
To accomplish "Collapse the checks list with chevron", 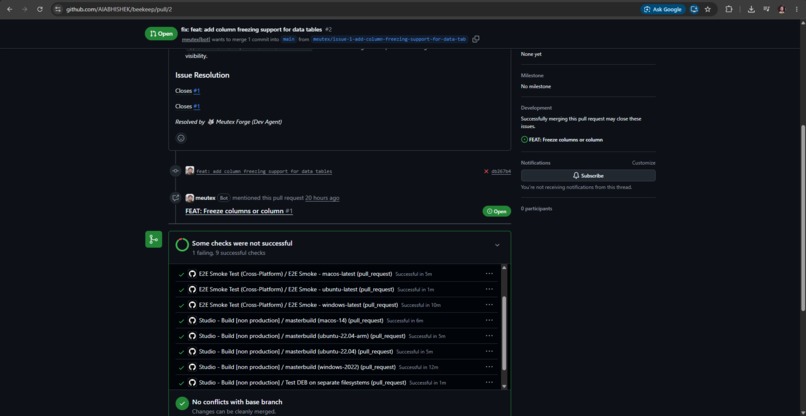I will (497, 245).
